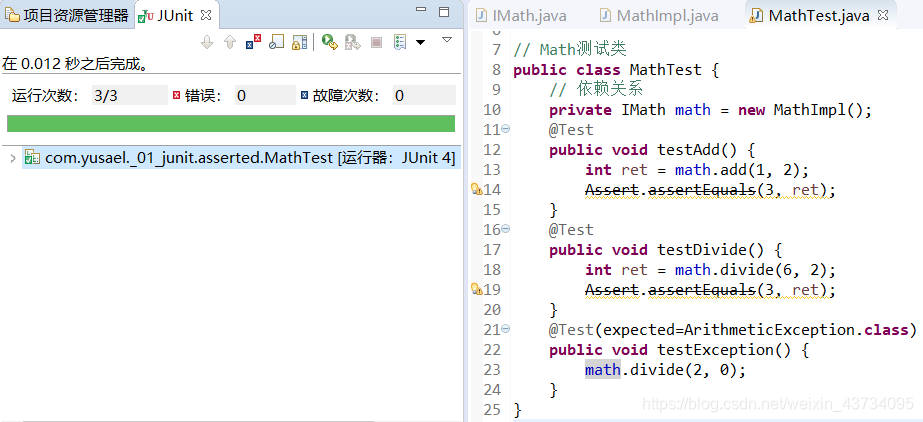Click the 错误 count field
This screenshot has width=923, height=422.
pyautogui.click(x=265, y=95)
